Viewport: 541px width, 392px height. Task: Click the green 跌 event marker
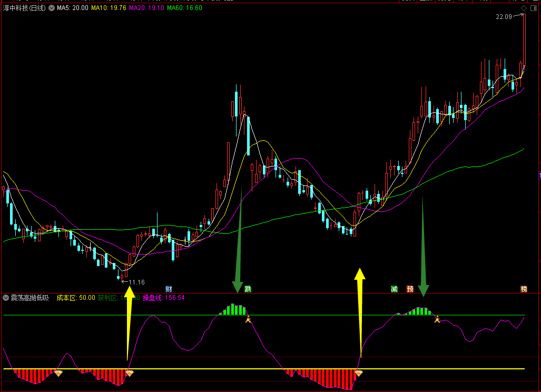pyautogui.click(x=248, y=289)
